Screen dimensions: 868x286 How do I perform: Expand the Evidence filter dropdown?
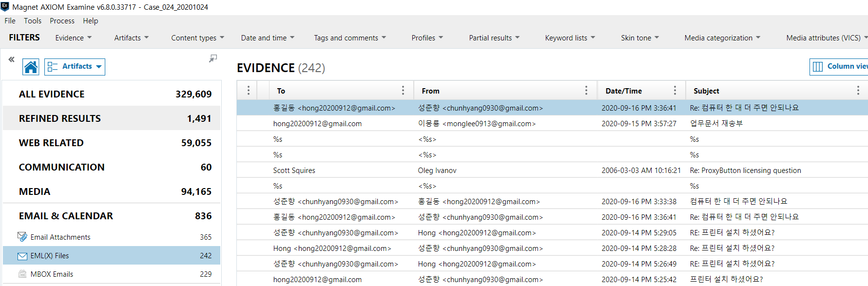(73, 38)
